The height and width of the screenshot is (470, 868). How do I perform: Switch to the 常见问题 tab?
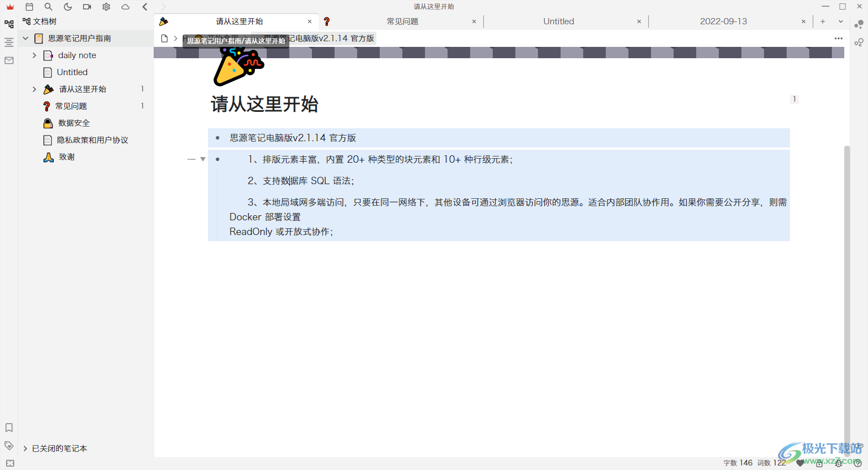pyautogui.click(x=403, y=21)
